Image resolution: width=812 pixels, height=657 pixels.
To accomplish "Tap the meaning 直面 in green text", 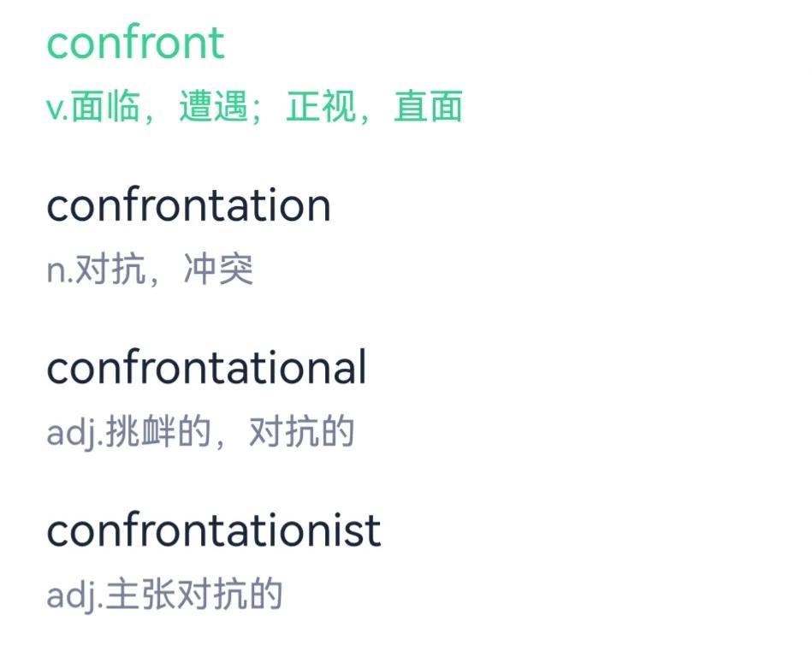I will click(428, 108).
